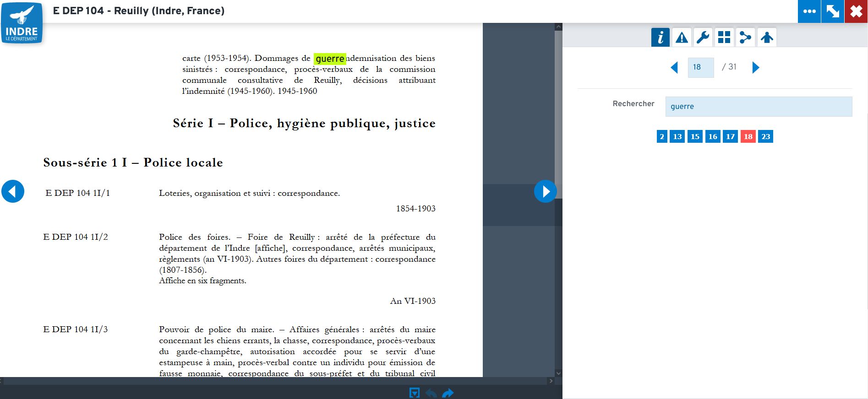Go to the next page with right circle arrow
Screen dimensions: 868x399
[545, 191]
